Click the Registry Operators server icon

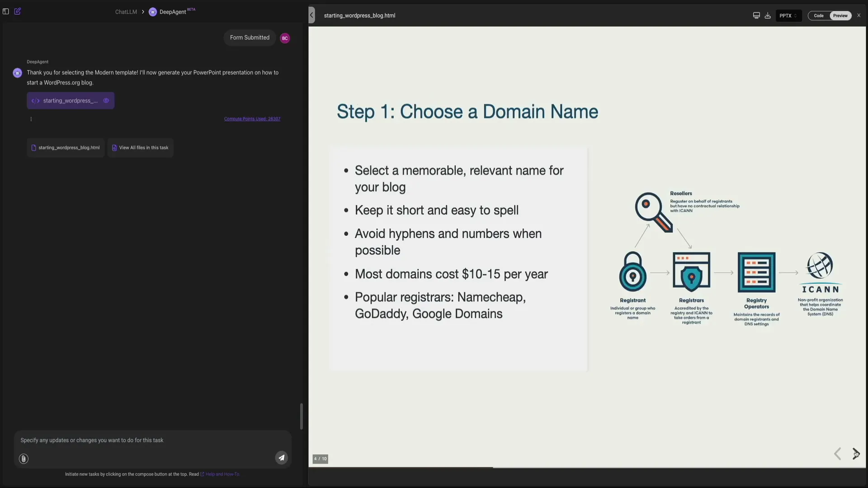(756, 272)
